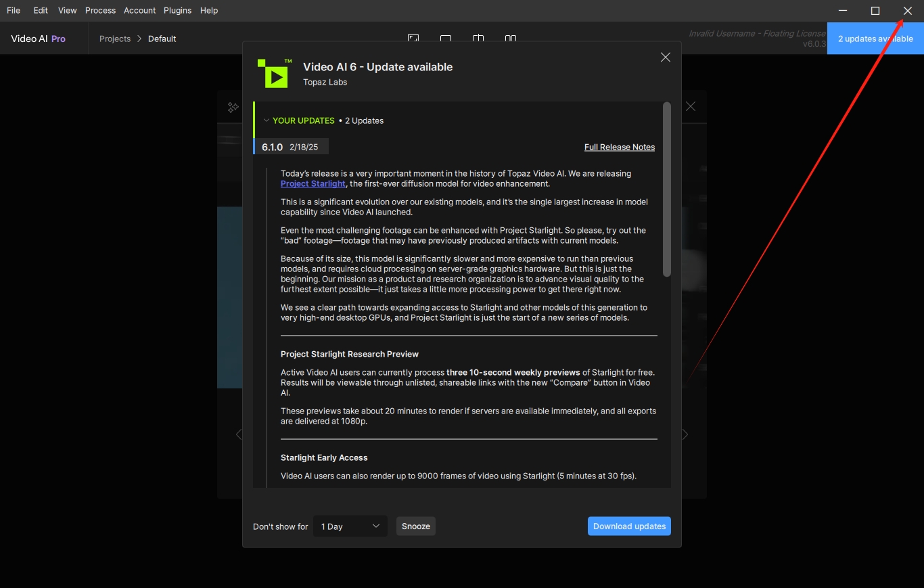The width and height of the screenshot is (924, 588).
Task: Click the Download updates button
Action: coord(629,526)
